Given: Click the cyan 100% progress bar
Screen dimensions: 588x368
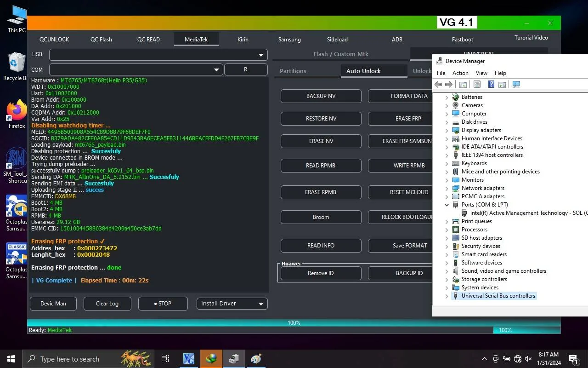Looking at the screenshot, I should [x=294, y=323].
